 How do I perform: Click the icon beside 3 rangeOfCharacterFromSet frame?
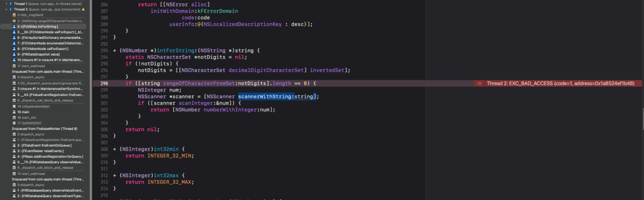[14, 21]
